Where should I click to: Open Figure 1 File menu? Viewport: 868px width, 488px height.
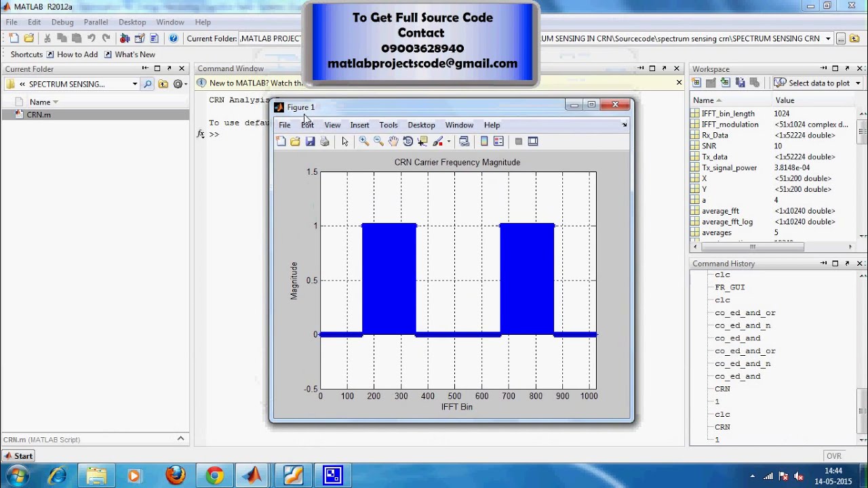coord(285,125)
